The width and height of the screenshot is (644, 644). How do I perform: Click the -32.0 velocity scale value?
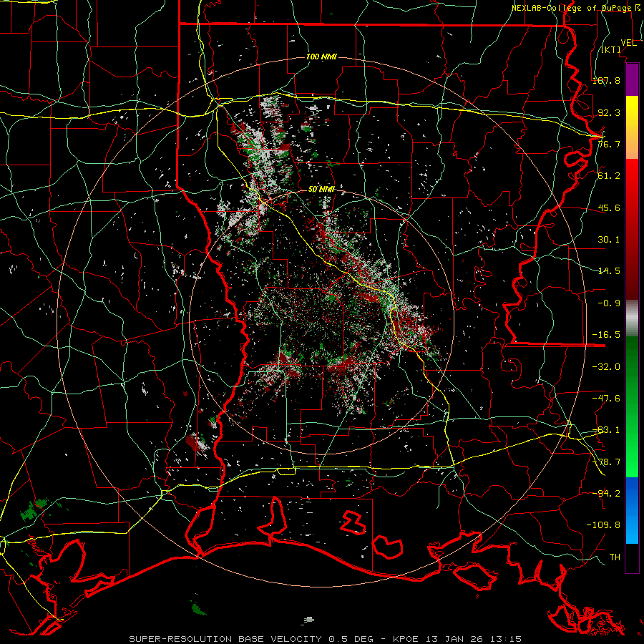606,367
